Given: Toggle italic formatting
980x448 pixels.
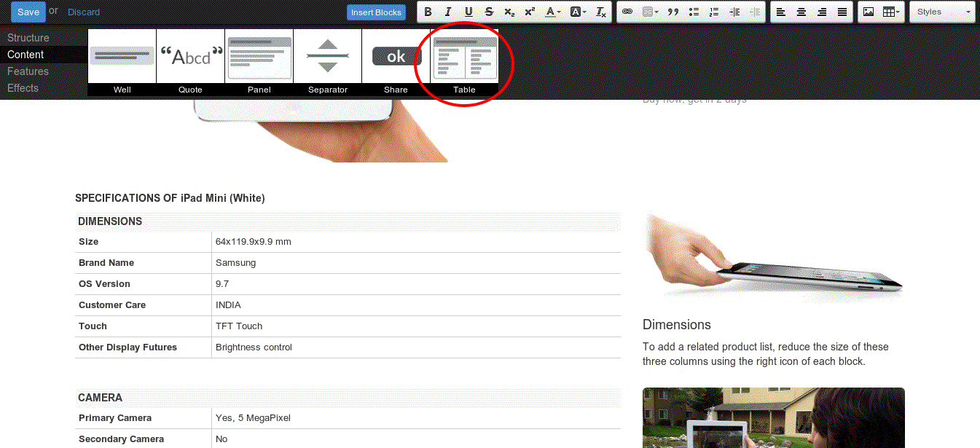Looking at the screenshot, I should 448,12.
